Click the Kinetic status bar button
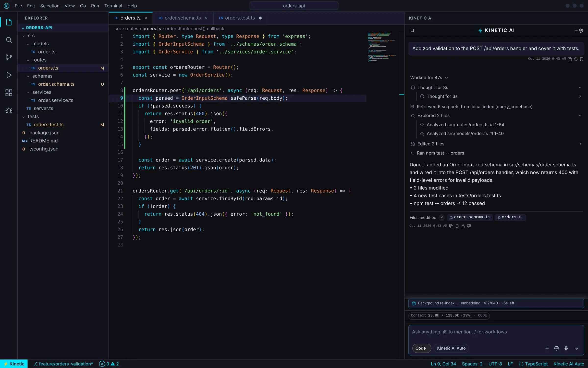The image size is (588, 368). pyautogui.click(x=14, y=364)
